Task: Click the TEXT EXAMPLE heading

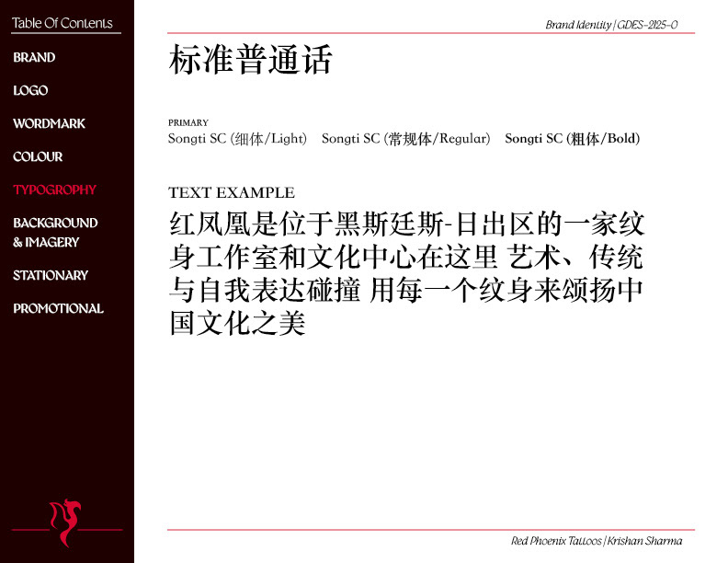Action: (232, 192)
